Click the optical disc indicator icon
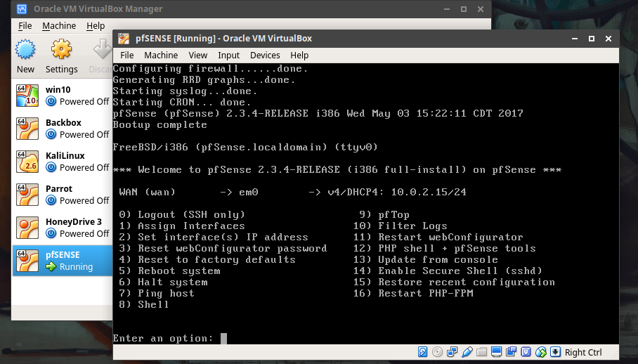Screen dimensions: 638x364 tap(438, 352)
